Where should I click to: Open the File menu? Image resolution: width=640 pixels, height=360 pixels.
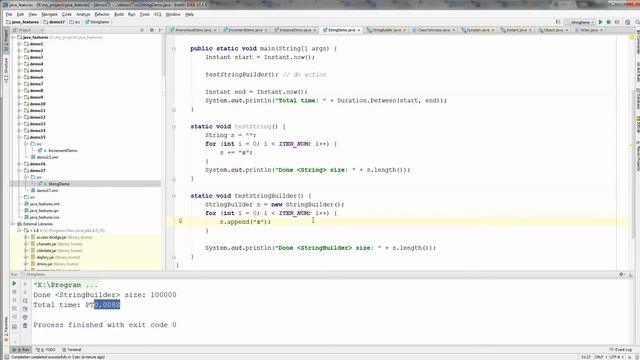[9, 14]
